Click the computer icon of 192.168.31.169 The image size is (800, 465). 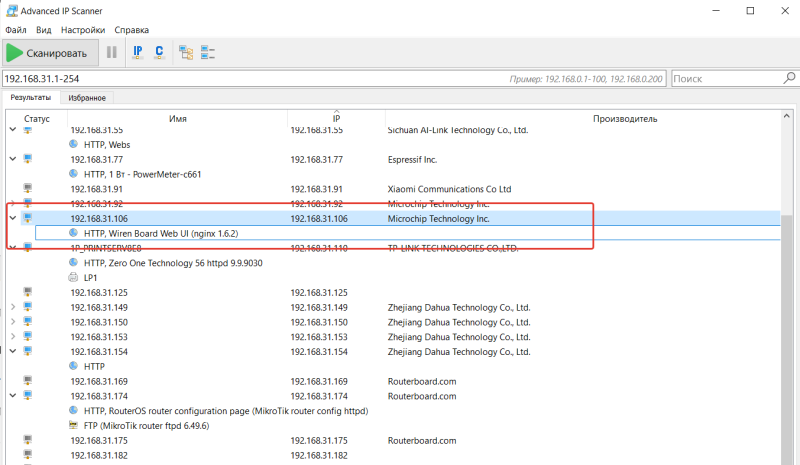(x=28, y=381)
